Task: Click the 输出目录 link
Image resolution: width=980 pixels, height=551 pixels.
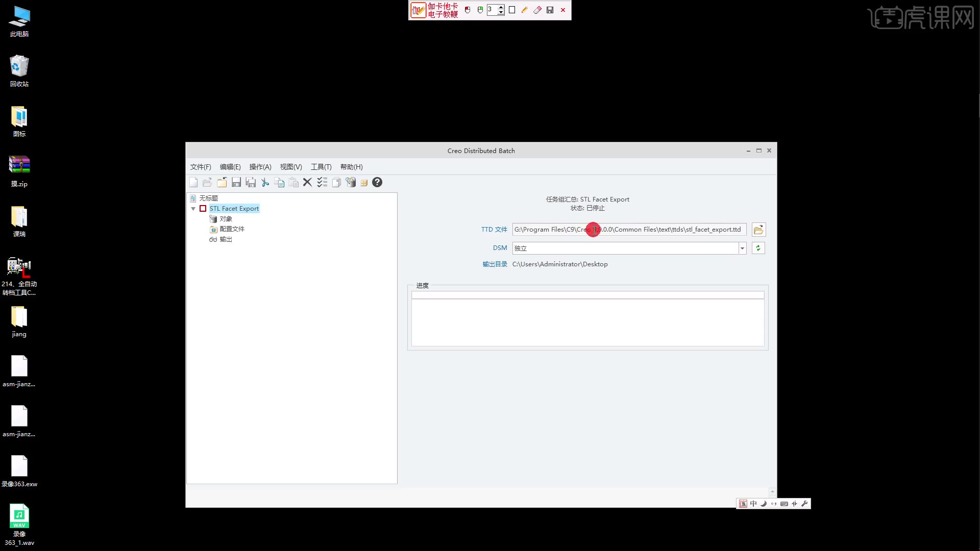Action: coord(495,264)
